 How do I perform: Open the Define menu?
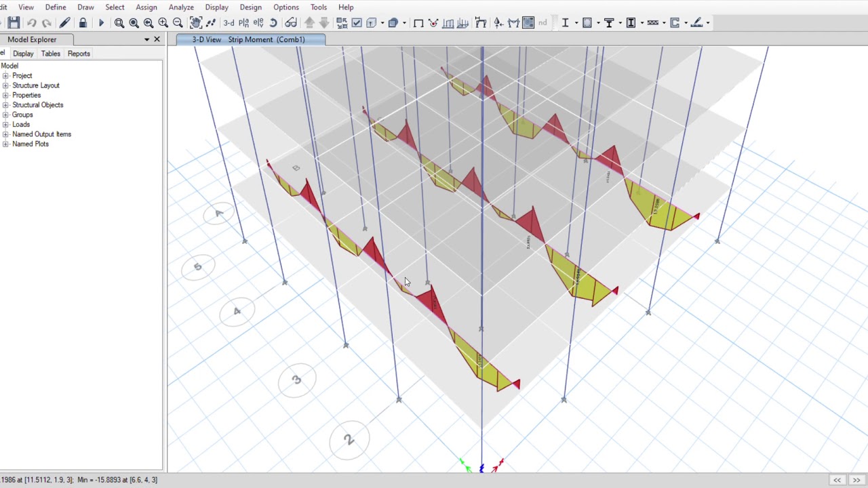pos(56,7)
